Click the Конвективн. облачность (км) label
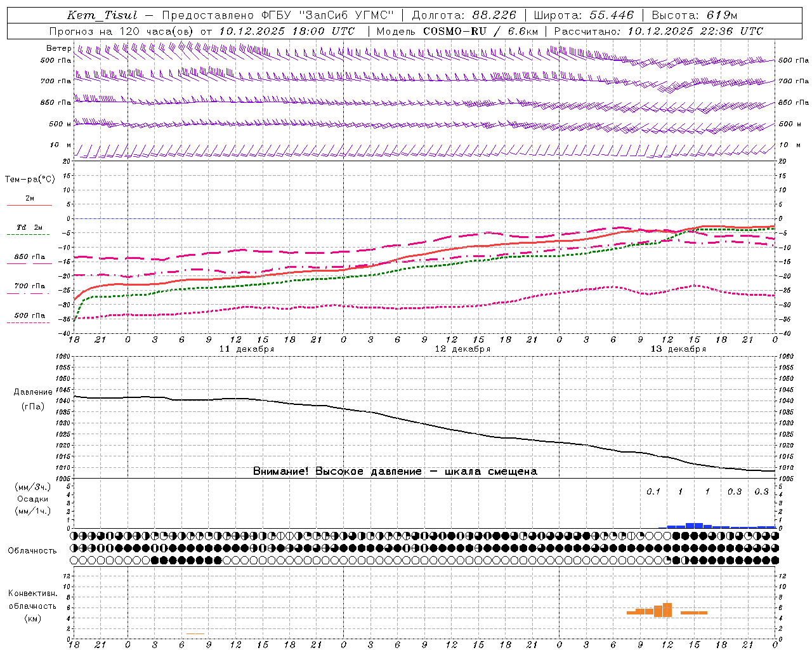 [32, 606]
